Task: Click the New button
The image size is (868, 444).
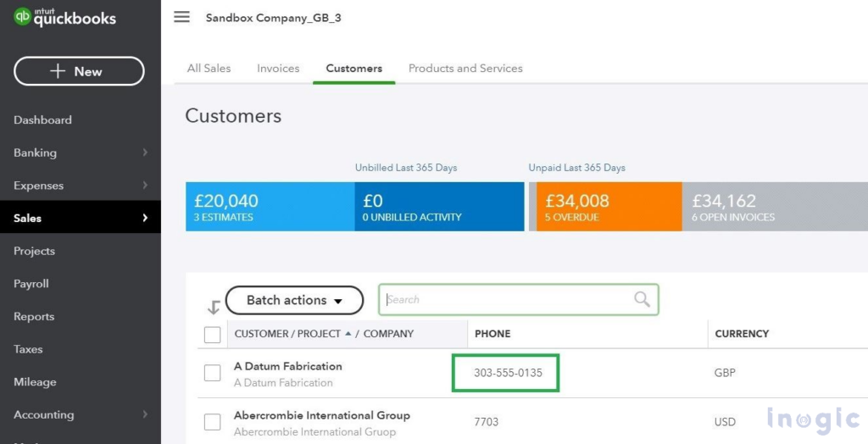Action: click(79, 71)
